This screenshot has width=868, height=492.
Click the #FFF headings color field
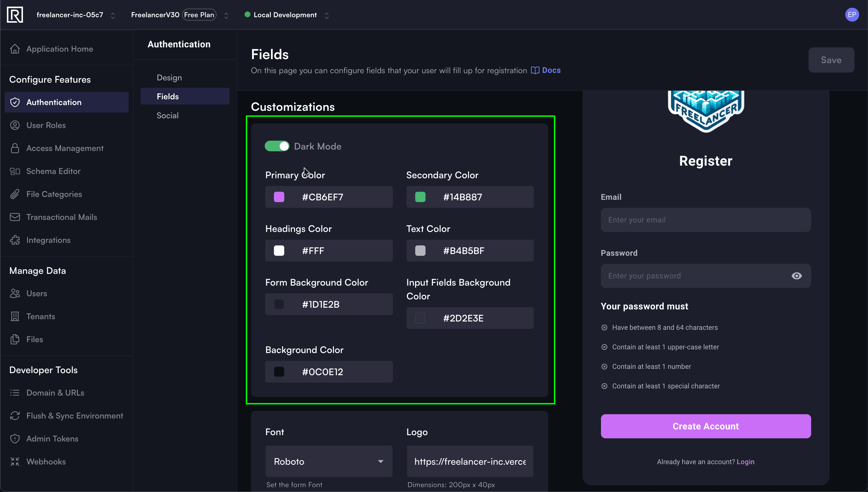coord(329,251)
